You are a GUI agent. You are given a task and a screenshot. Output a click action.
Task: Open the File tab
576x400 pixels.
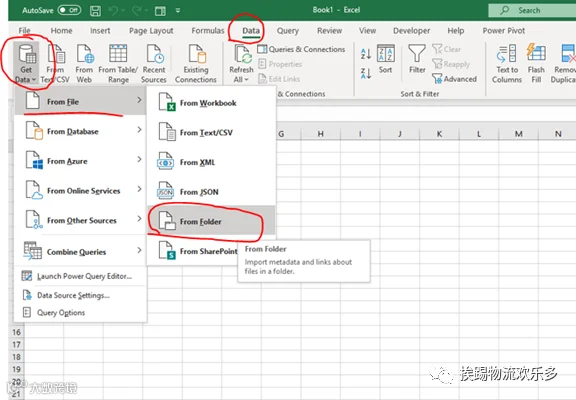coord(25,31)
